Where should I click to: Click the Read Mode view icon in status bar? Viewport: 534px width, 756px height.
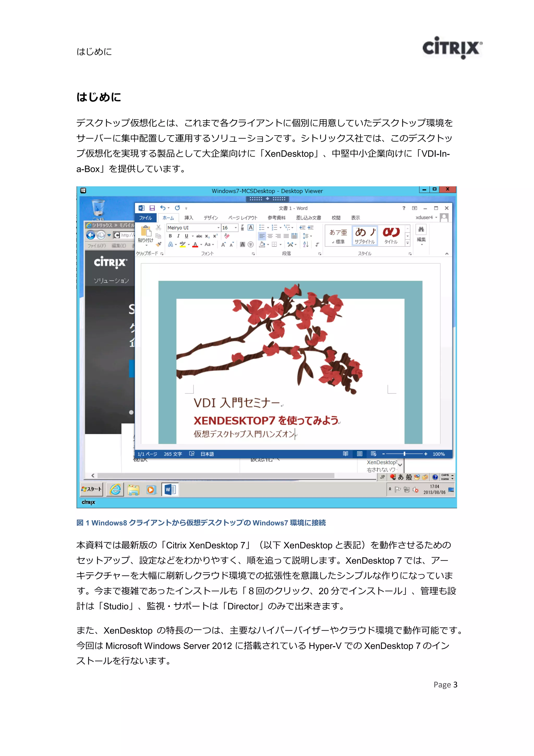[x=345, y=454]
